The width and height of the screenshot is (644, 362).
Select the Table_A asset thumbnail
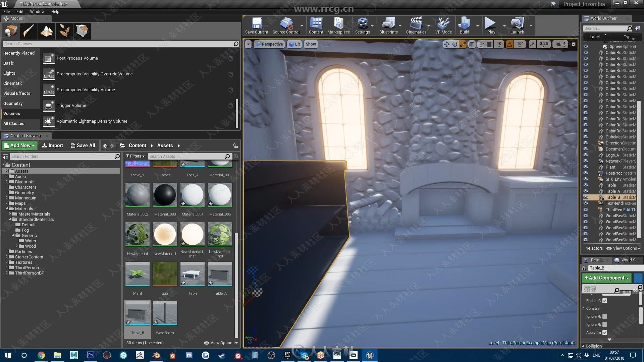coord(220,274)
